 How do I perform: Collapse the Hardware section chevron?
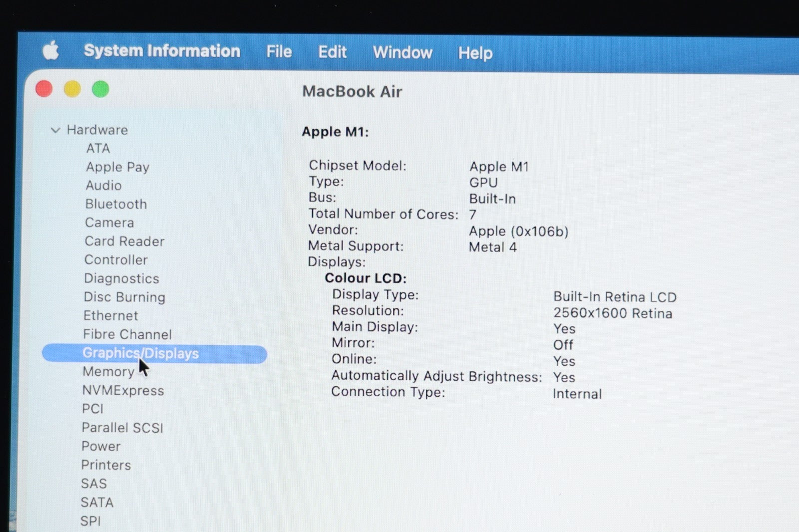[x=55, y=130]
